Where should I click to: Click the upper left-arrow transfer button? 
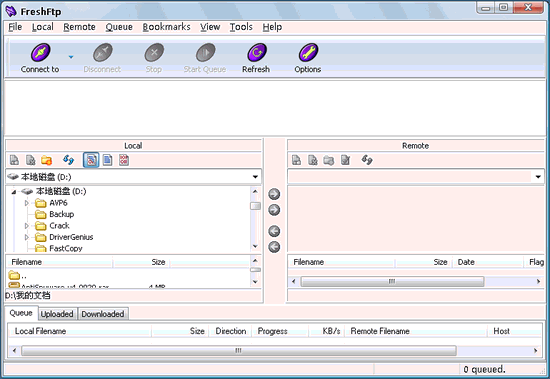[x=274, y=231]
